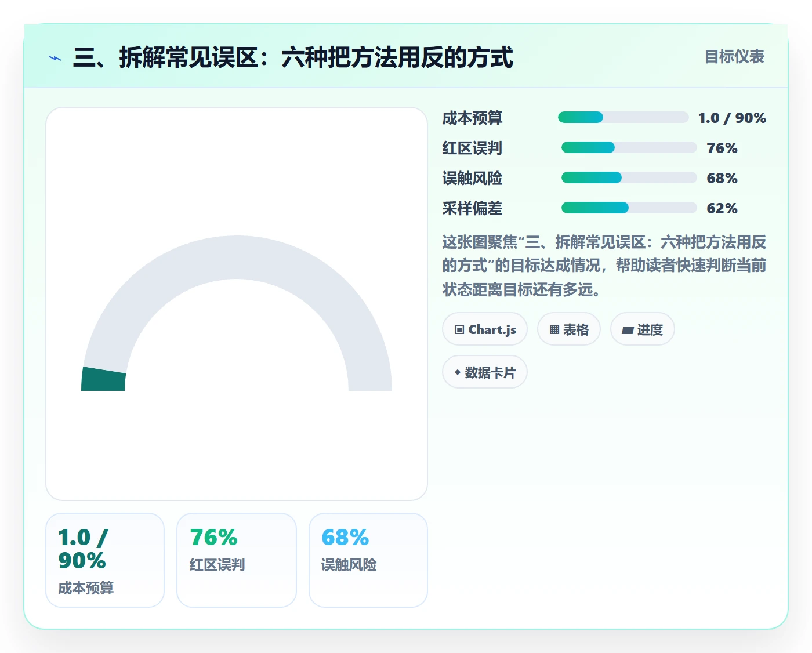
Task: Click the bar icon in the 进度 tag
Action: pyautogui.click(x=628, y=331)
